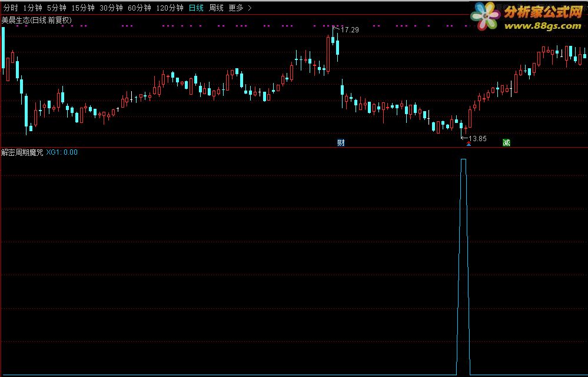This screenshot has height=377, width=588.
Task: Click the 美晨生态(日线 前复权) chart title
Action: [x=36, y=20]
